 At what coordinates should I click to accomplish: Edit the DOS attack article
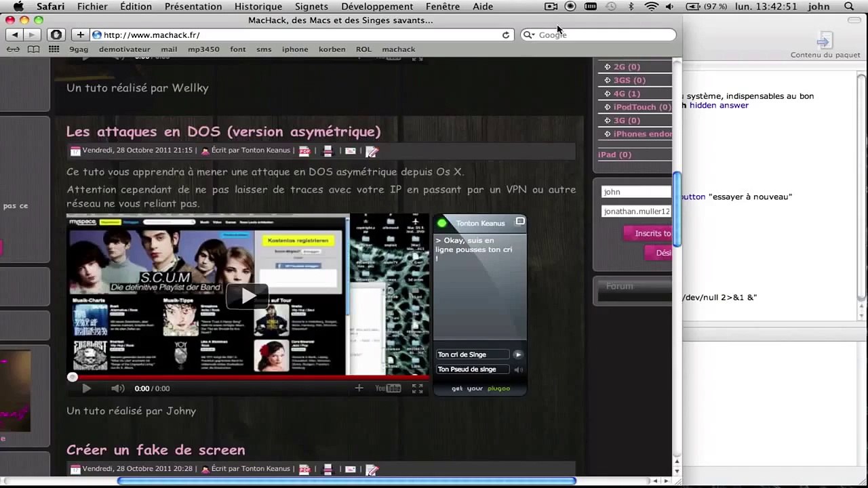pyautogui.click(x=372, y=151)
